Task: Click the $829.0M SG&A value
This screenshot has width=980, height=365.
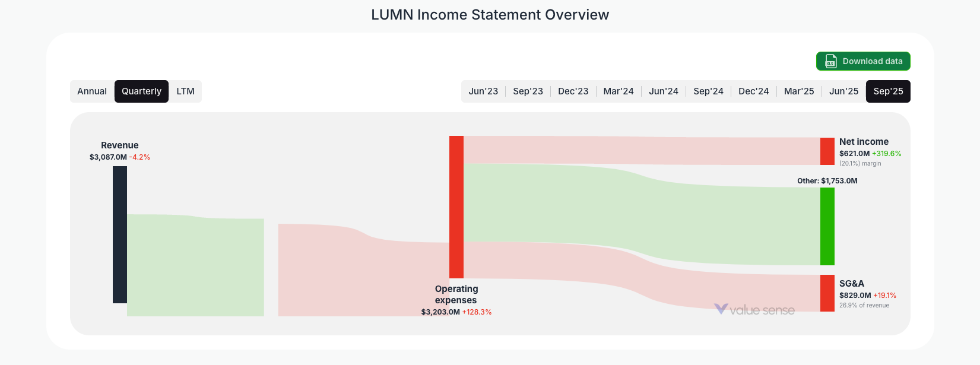Action: [x=855, y=296]
